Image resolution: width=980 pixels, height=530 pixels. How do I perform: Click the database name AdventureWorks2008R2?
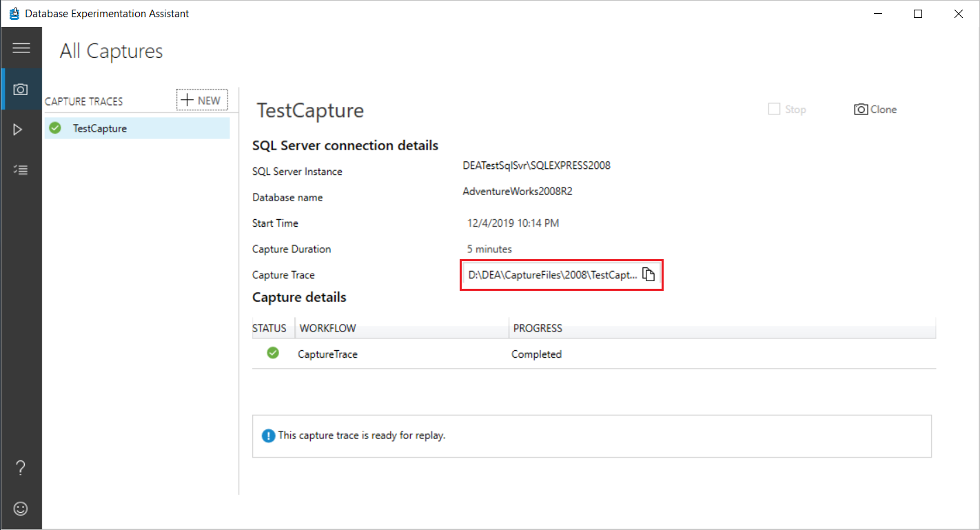(518, 192)
